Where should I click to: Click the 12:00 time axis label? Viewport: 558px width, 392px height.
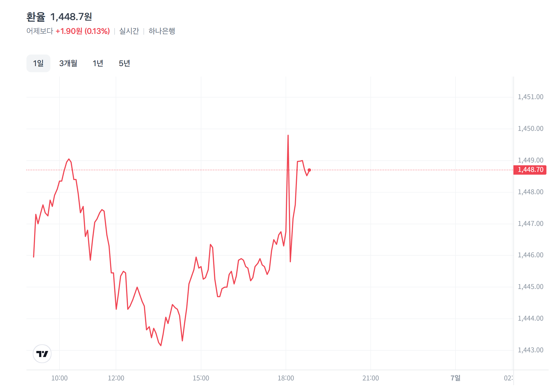pos(116,378)
